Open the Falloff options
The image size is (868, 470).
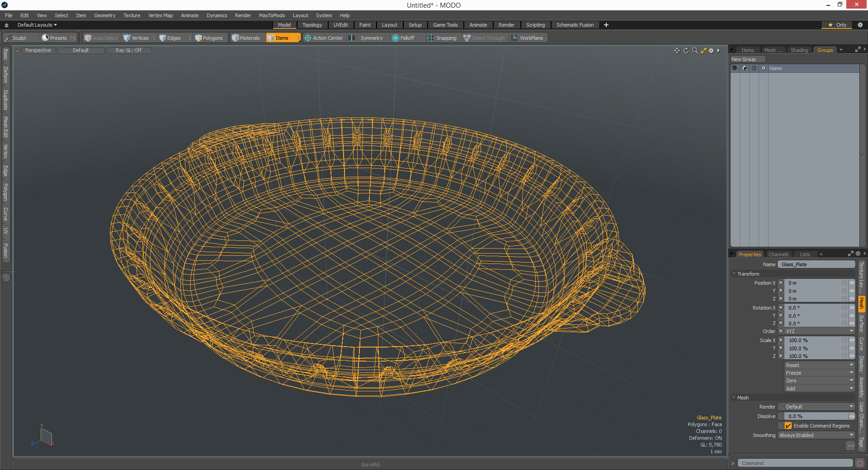(407, 38)
